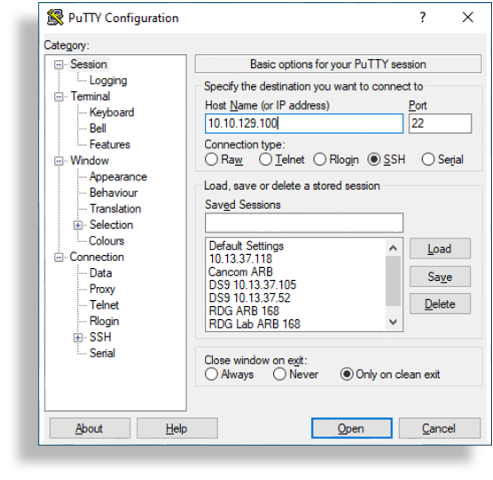The height and width of the screenshot is (480, 493).
Task: Collapse the Session tree node
Action: click(59, 65)
